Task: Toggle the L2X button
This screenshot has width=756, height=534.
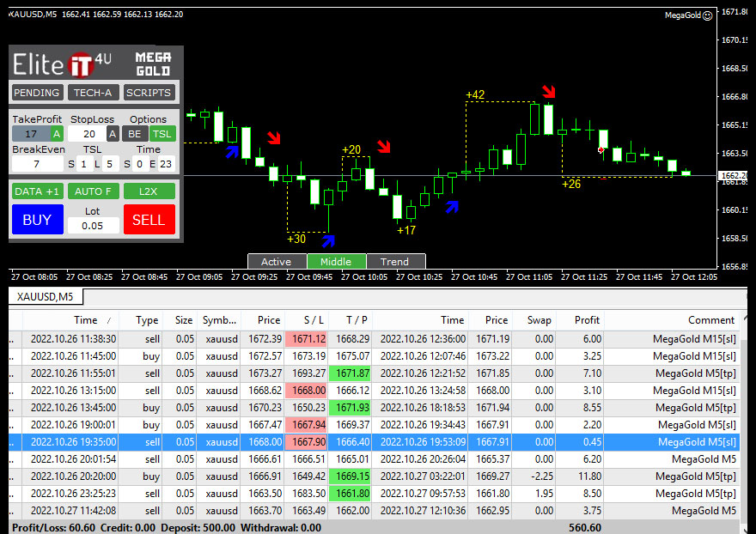Action: pyautogui.click(x=149, y=191)
